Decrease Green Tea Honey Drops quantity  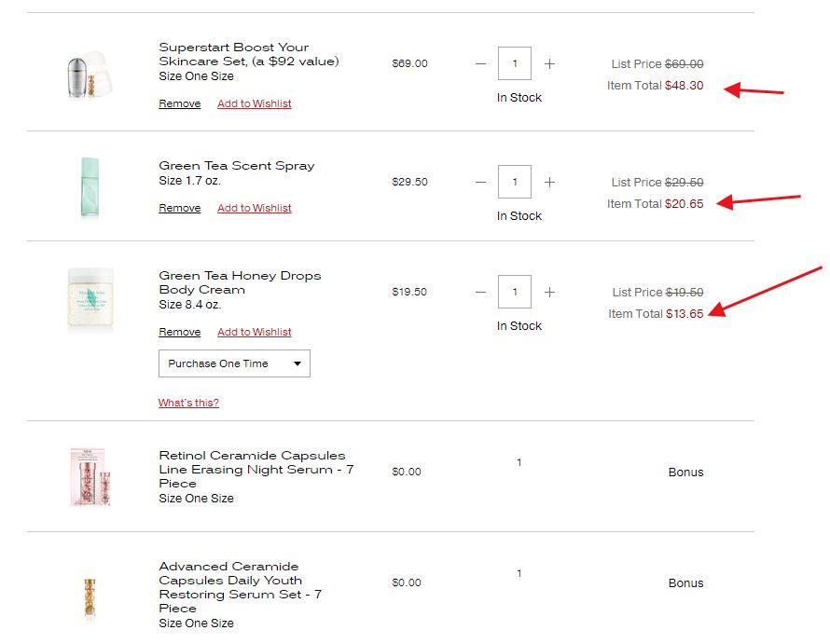pyautogui.click(x=480, y=292)
